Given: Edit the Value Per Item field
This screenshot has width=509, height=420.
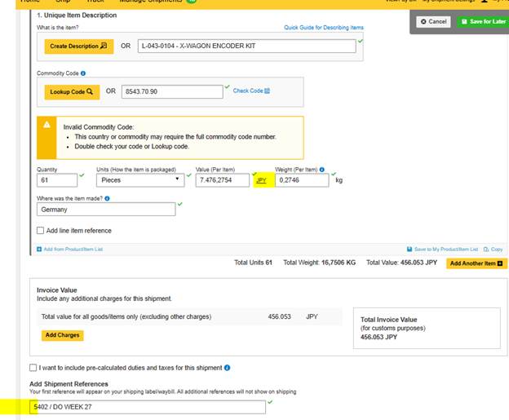Looking at the screenshot, I should point(223,180).
